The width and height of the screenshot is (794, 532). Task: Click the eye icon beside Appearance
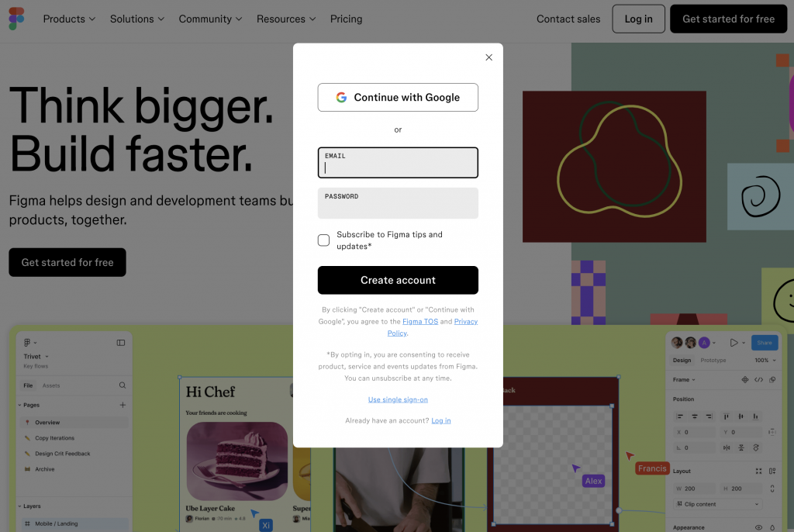coord(758,527)
